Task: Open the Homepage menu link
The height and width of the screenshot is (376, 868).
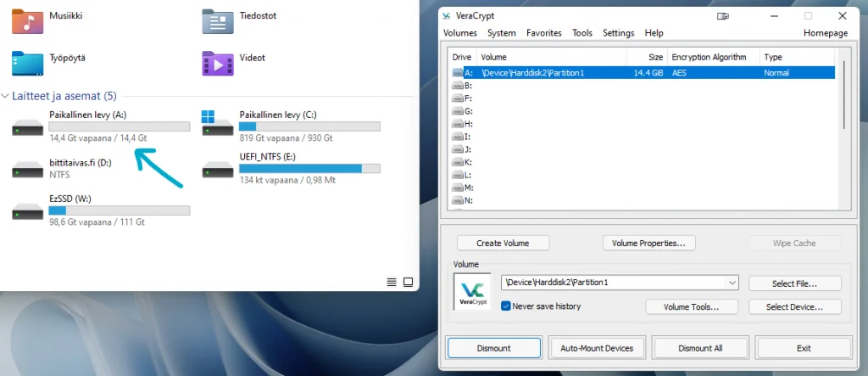Action: (826, 33)
